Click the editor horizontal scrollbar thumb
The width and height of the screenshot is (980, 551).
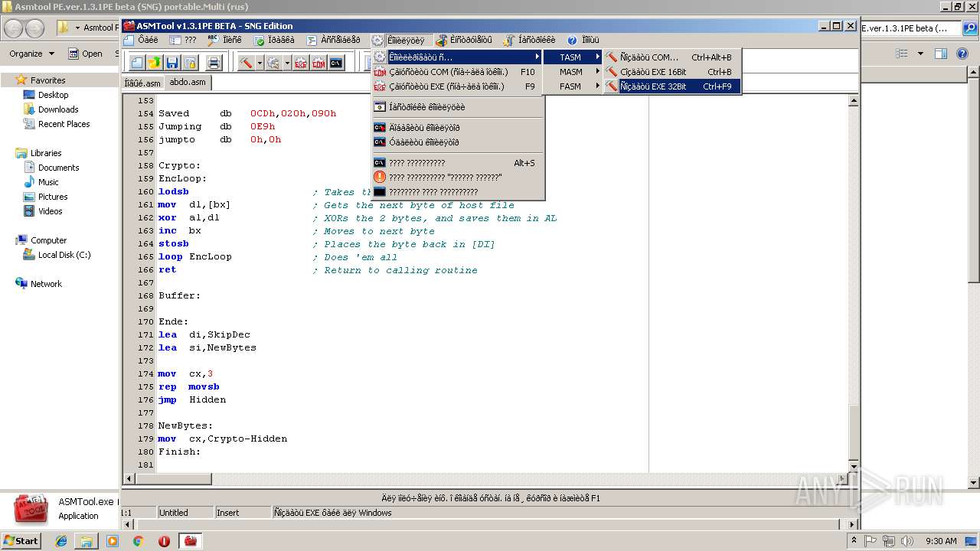(173, 479)
